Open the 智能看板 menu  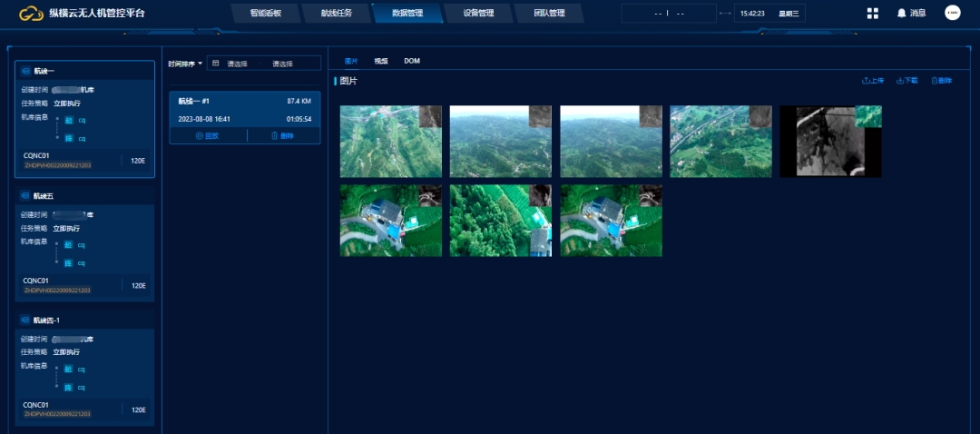[265, 14]
